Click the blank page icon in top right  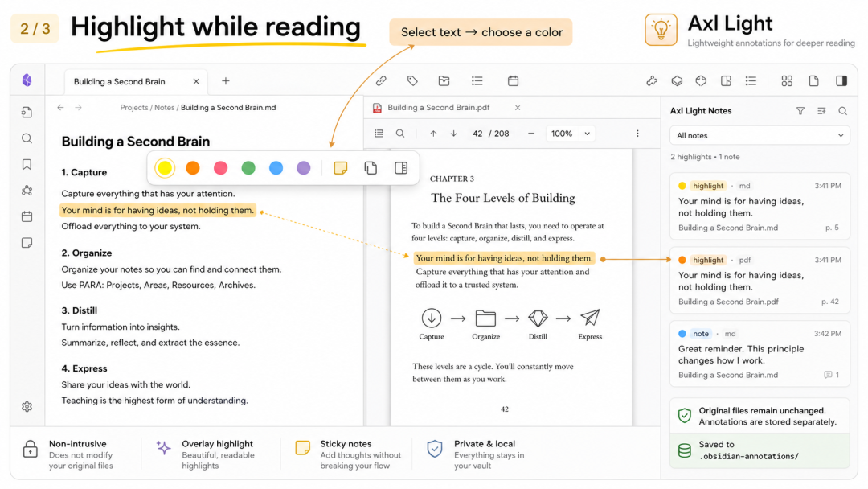click(x=813, y=81)
